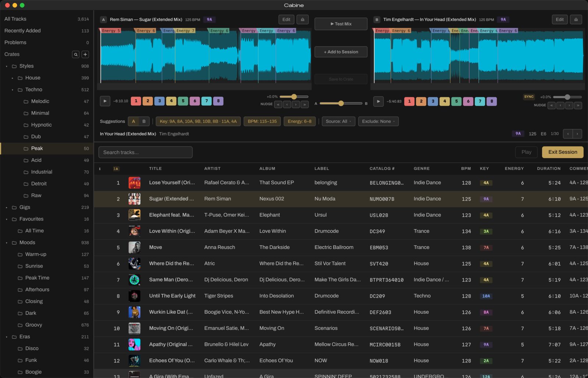Image resolution: width=588 pixels, height=378 pixels.
Task: Open the Source: All dropdown
Action: pyautogui.click(x=338, y=121)
